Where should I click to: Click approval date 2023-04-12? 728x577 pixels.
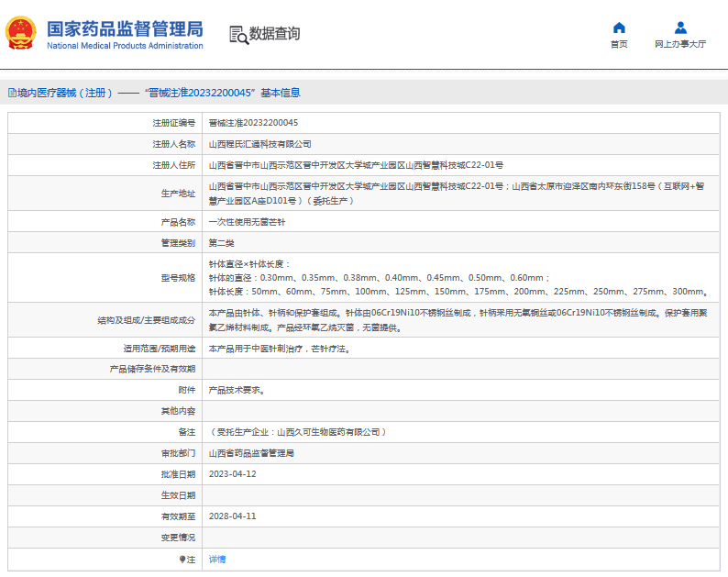(233, 474)
